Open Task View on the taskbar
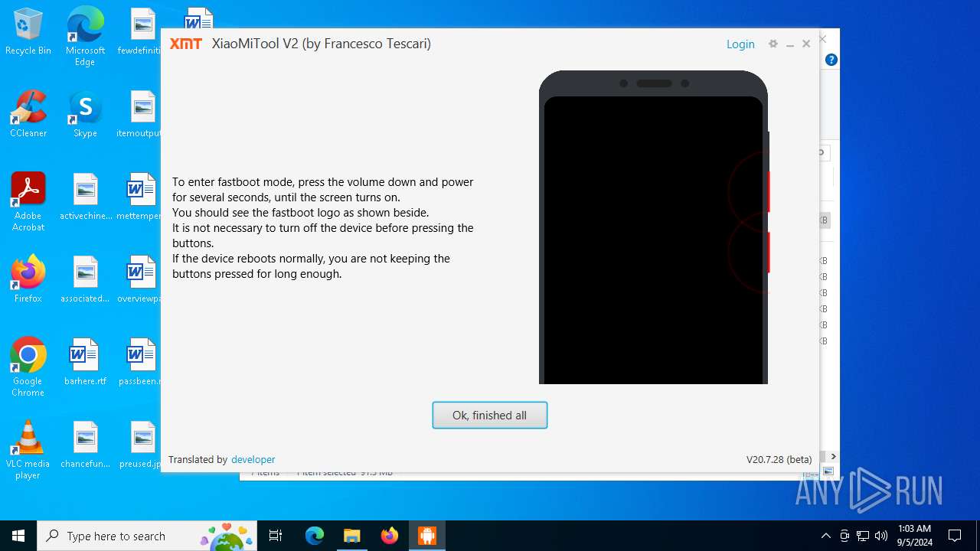The image size is (980, 551). [276, 536]
